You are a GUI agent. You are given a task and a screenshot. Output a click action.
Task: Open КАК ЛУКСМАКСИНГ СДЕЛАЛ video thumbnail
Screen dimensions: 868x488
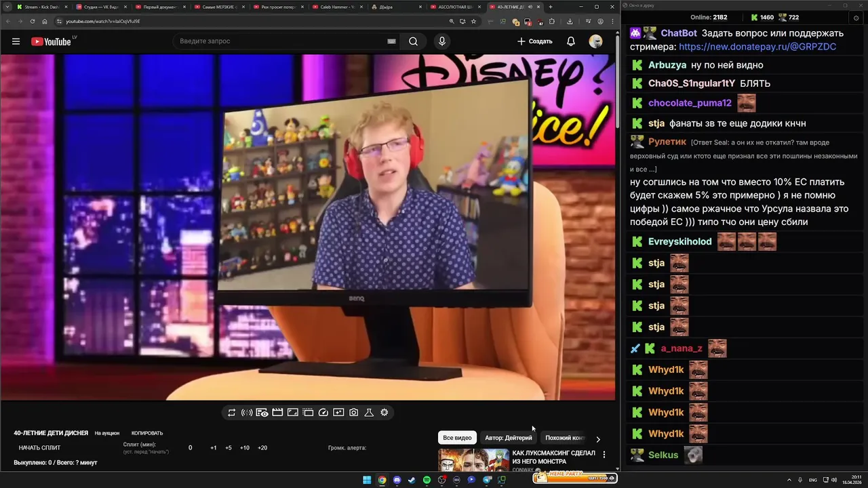click(x=473, y=460)
